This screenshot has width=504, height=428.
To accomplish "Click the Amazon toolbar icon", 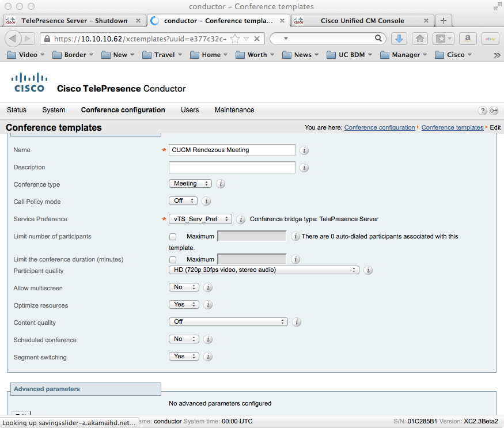I will 468,39.
